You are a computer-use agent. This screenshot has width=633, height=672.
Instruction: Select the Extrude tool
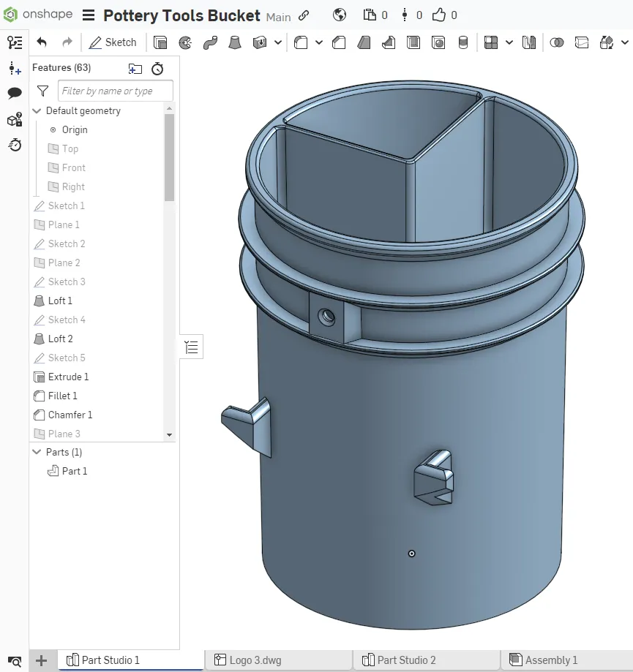pos(160,42)
